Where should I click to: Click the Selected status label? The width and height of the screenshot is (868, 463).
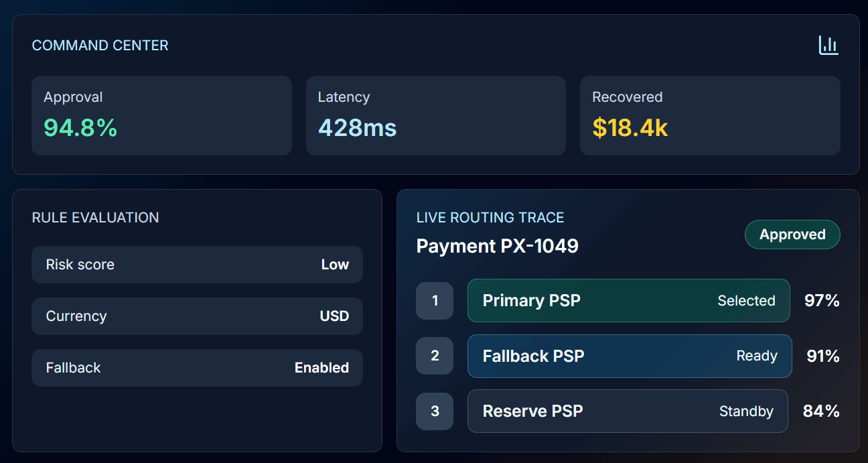[747, 301]
